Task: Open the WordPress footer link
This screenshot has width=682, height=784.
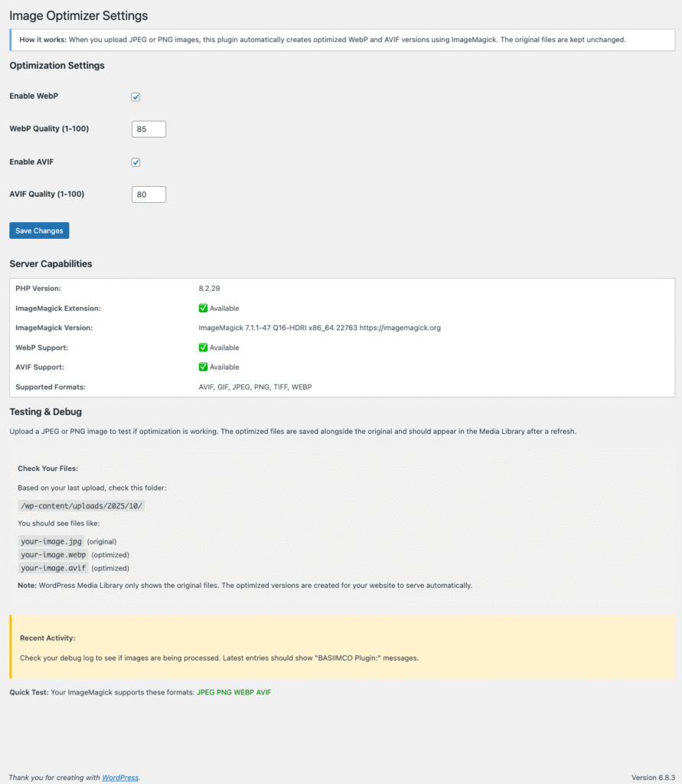Action: 120,778
